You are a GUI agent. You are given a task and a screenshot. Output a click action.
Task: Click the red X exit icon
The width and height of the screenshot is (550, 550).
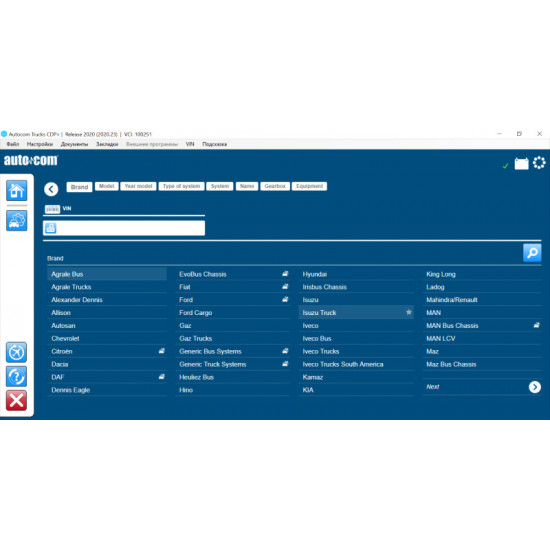click(x=16, y=400)
